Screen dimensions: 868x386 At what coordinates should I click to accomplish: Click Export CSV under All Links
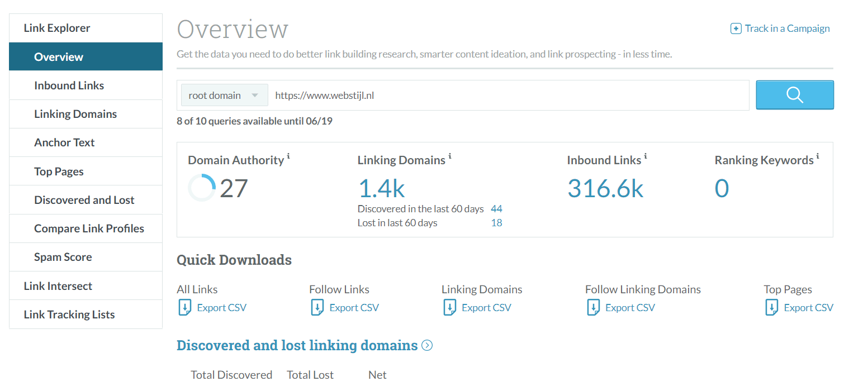click(221, 308)
